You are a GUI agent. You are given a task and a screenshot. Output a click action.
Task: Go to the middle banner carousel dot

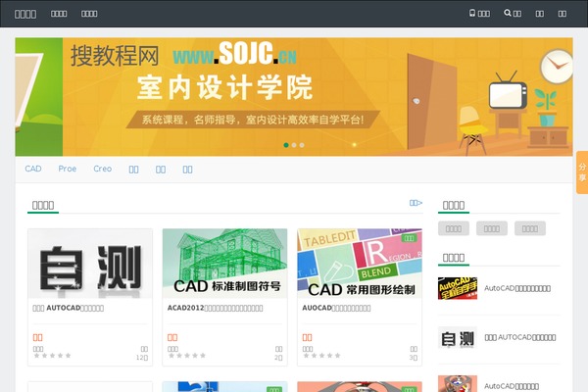[x=294, y=145]
